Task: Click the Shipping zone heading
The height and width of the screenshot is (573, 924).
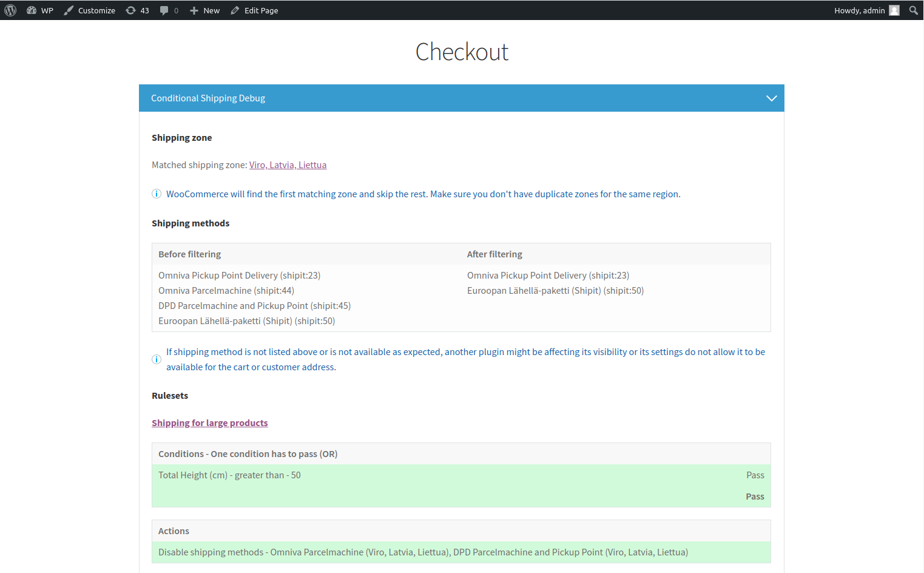Action: pos(182,138)
